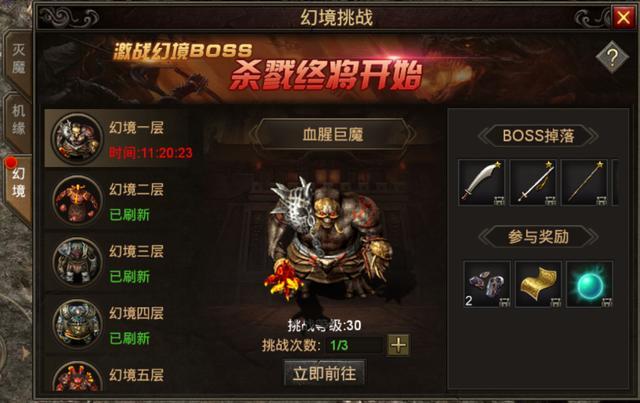
Task: Click the 血腥巨魔 boss name banner
Action: 333,134
